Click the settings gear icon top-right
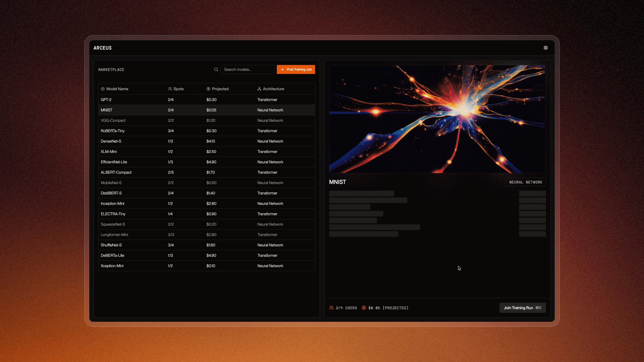This screenshot has width=644, height=362. point(546,48)
